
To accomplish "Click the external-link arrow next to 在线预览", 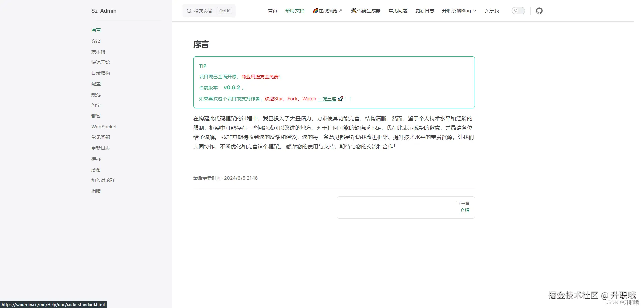I will [x=341, y=10].
